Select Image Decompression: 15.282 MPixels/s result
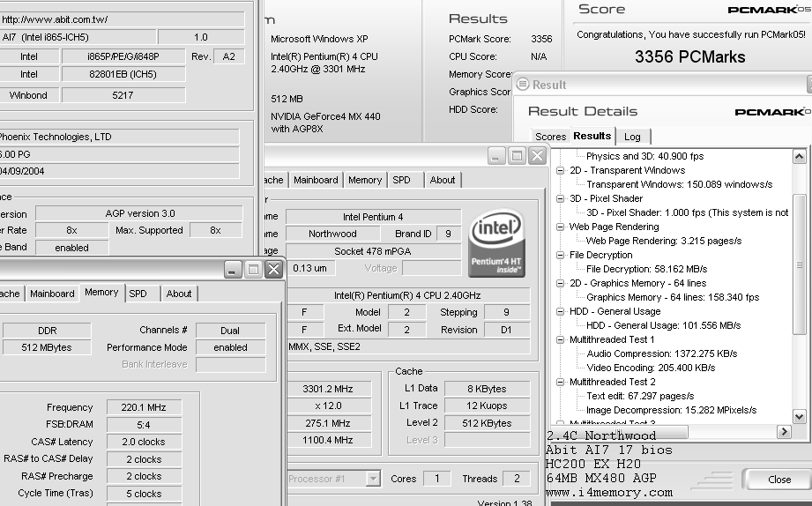This screenshot has width=812, height=506. (671, 410)
